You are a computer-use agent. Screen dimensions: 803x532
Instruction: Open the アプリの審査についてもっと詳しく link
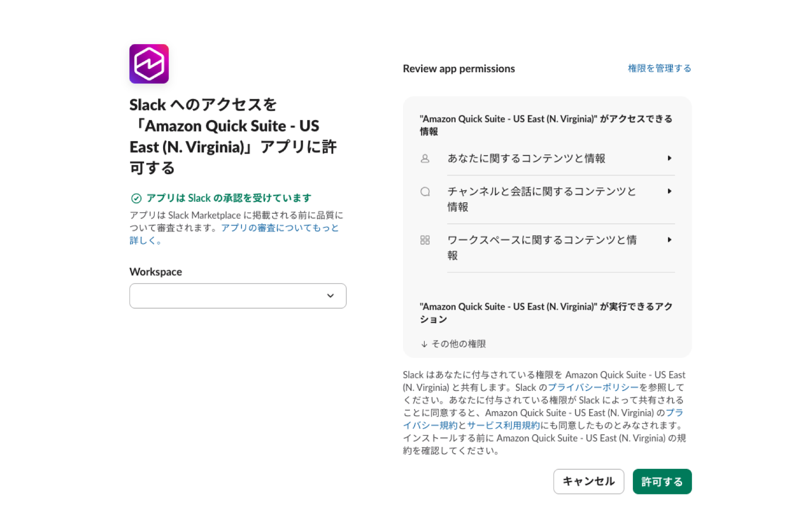click(x=234, y=234)
